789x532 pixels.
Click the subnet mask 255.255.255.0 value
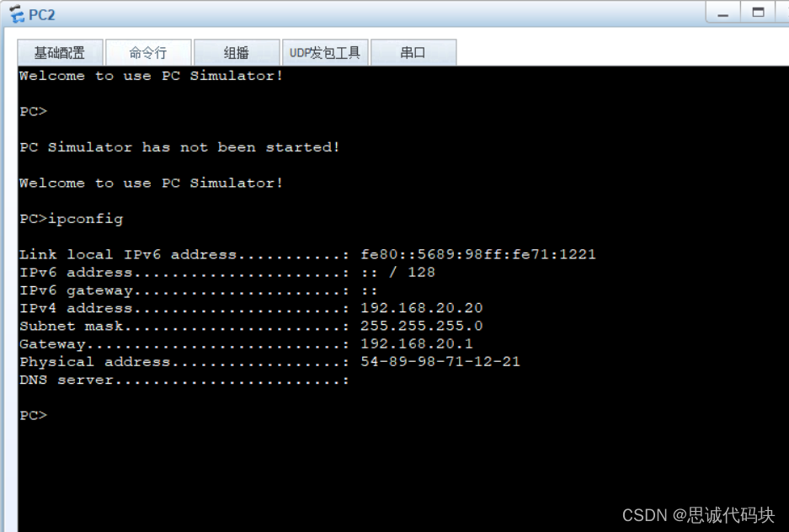[x=421, y=326]
